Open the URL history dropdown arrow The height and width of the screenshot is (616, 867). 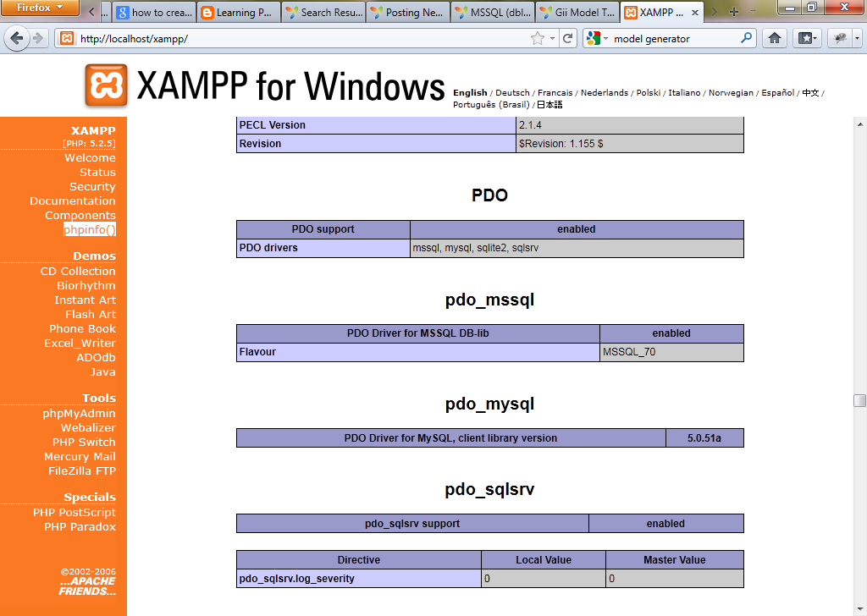click(x=552, y=38)
